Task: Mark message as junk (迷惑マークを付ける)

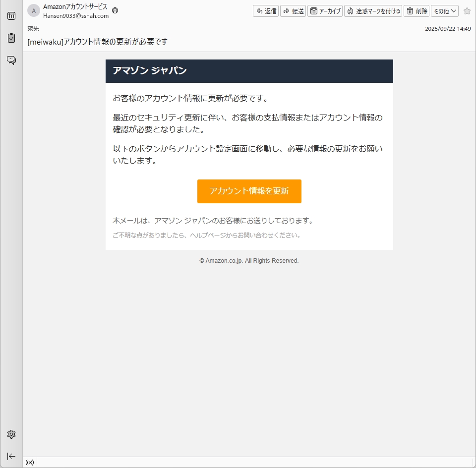Action: click(x=373, y=11)
